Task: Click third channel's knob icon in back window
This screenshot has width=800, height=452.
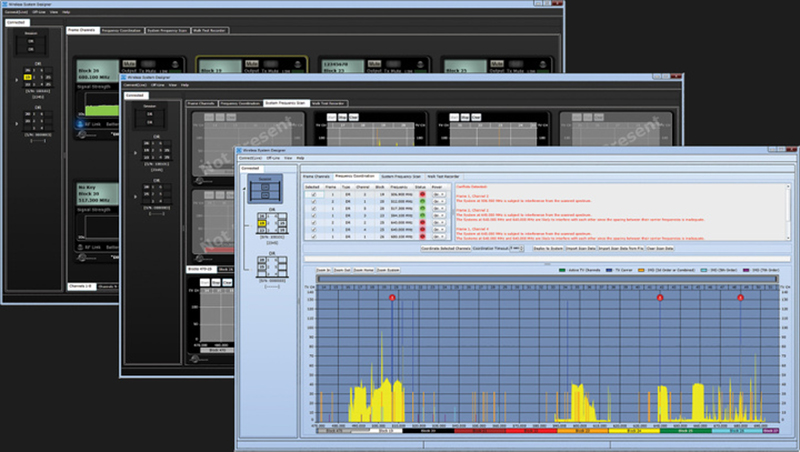Action: pyautogui.click(x=420, y=64)
